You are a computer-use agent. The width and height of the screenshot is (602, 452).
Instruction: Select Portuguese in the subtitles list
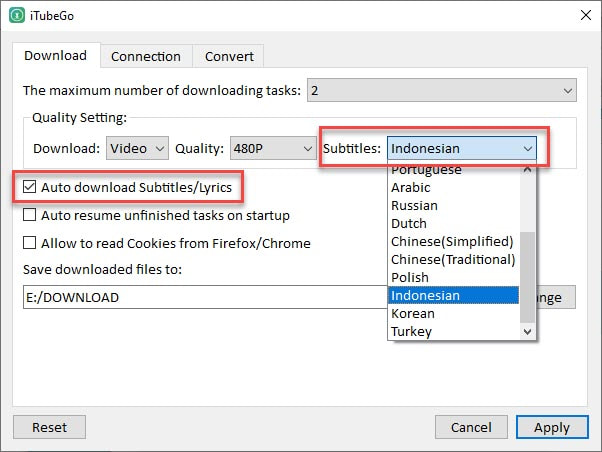click(x=453, y=169)
